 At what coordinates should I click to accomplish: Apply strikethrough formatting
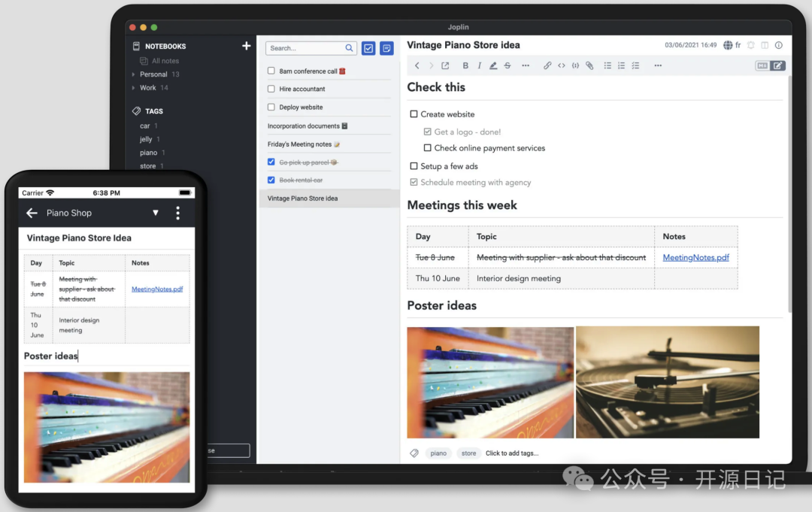pyautogui.click(x=507, y=65)
